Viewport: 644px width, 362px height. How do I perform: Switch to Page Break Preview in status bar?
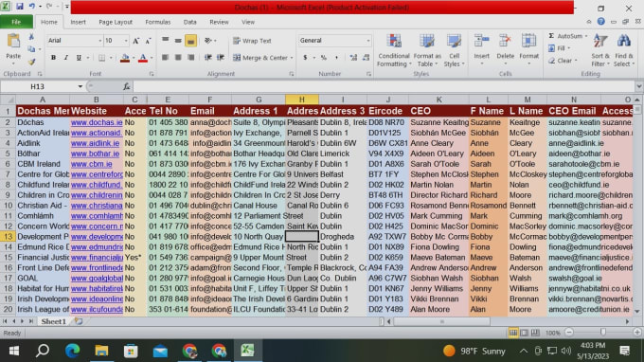coord(535,333)
